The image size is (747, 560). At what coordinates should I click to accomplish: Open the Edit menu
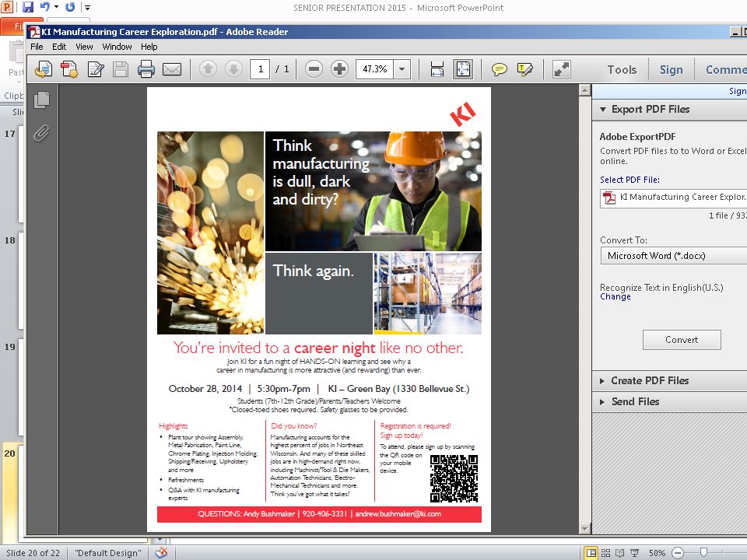pos(59,47)
